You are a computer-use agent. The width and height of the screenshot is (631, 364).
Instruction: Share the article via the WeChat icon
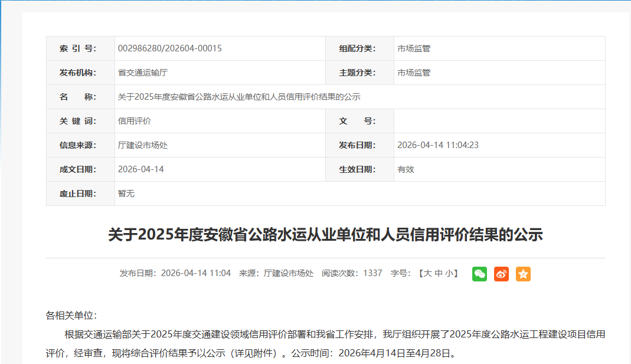479,274
